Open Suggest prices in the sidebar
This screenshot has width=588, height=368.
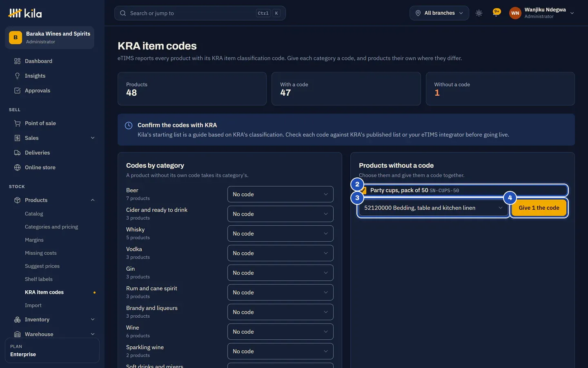point(42,266)
